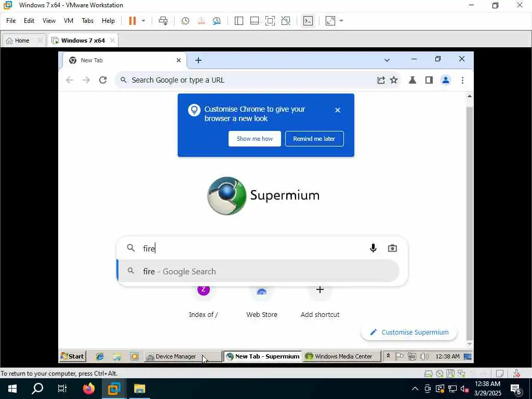Open the profile avatar menu

[x=445, y=80]
